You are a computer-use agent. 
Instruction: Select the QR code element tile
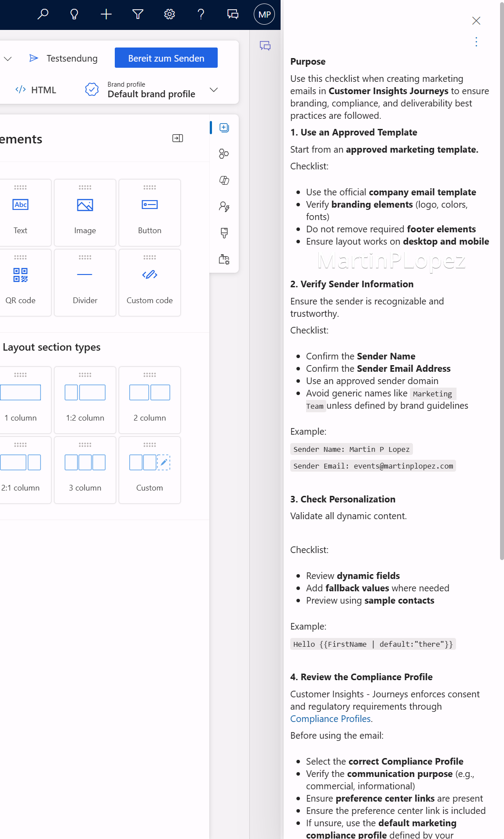pyautogui.click(x=21, y=283)
